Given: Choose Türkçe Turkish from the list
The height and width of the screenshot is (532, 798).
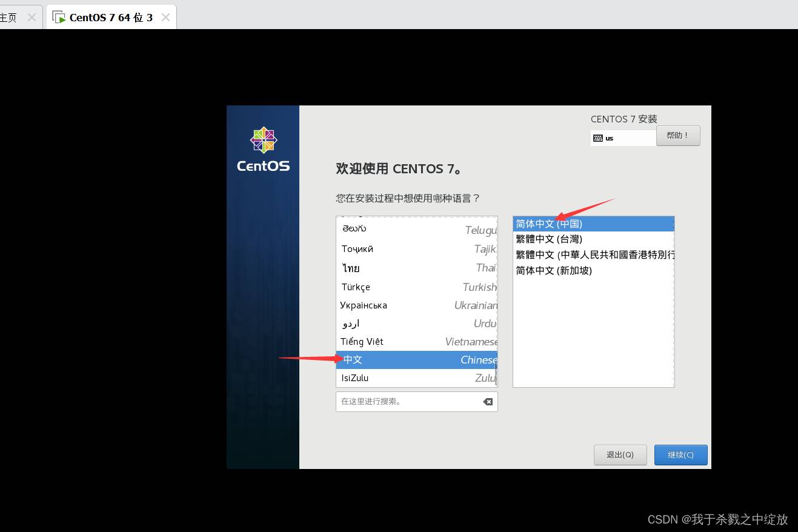Looking at the screenshot, I should coord(416,287).
